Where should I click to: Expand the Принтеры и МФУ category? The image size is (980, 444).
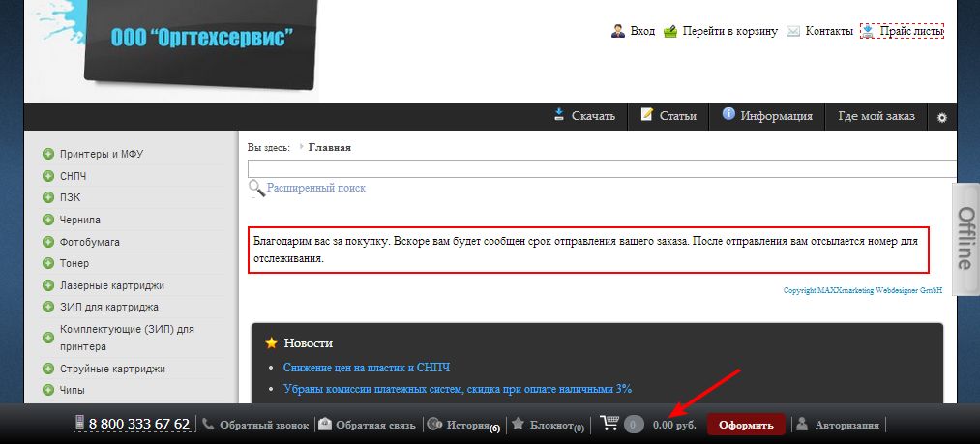pos(48,155)
